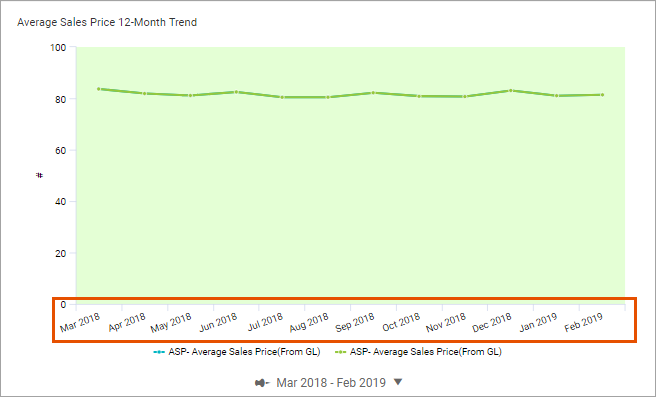Toggle the green ASP legend entry

(418, 352)
